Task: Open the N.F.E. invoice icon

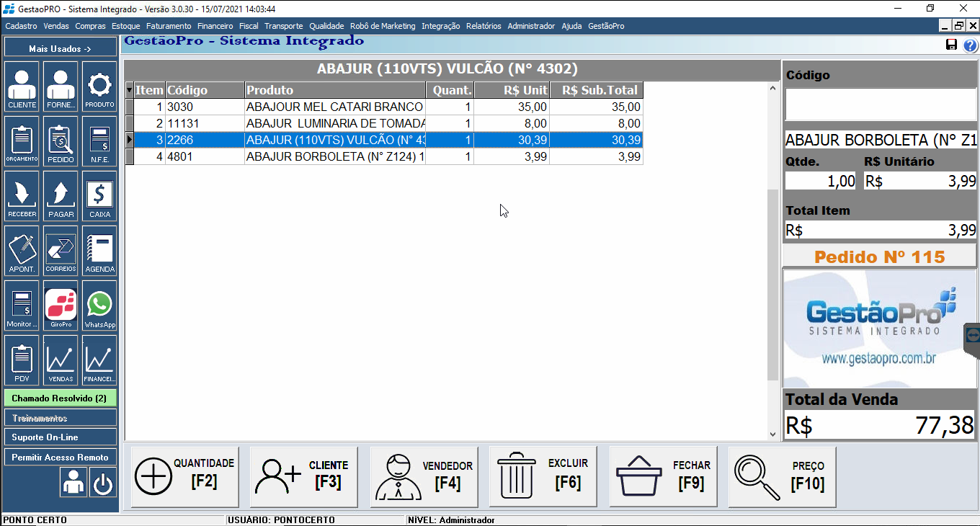Action: click(99, 142)
